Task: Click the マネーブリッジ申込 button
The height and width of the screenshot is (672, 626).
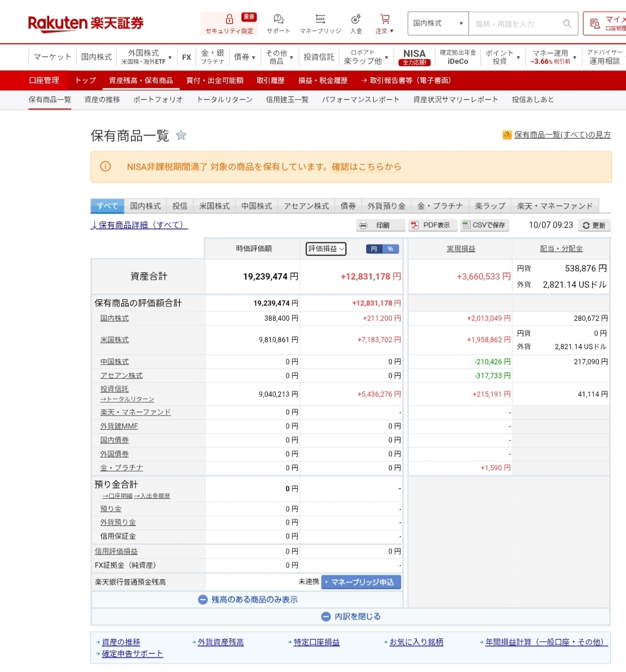Action: click(361, 582)
